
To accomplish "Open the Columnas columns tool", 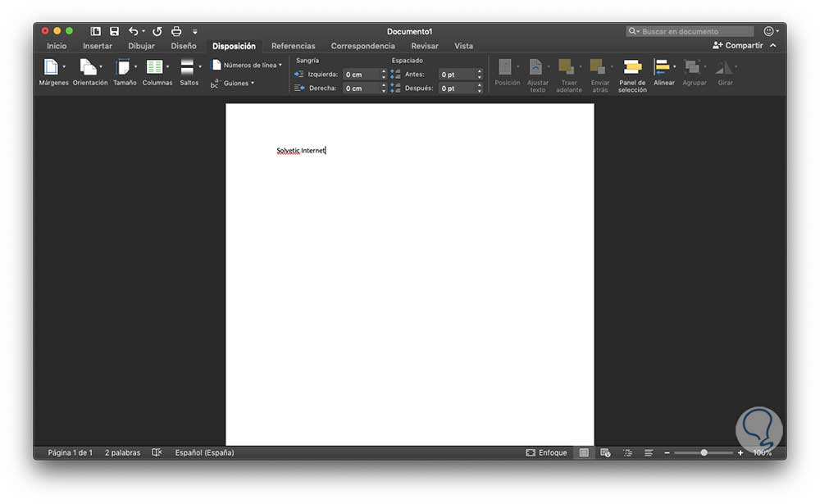I will (157, 72).
